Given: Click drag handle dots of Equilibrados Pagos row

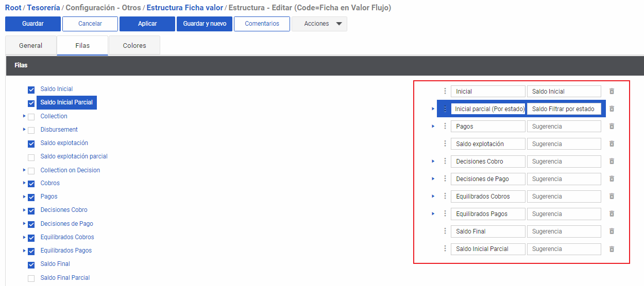Looking at the screenshot, I should coord(445,214).
